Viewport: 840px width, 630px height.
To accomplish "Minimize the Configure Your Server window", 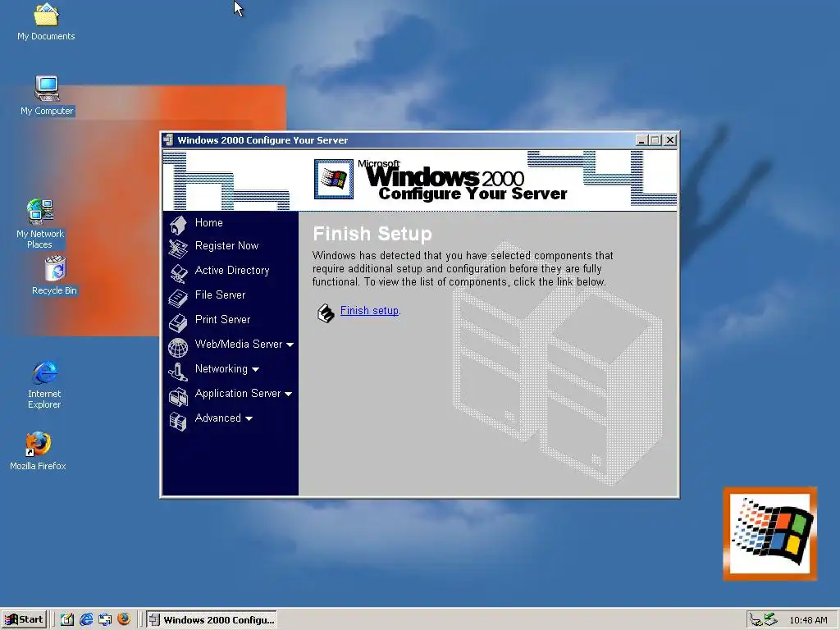I will (x=641, y=140).
